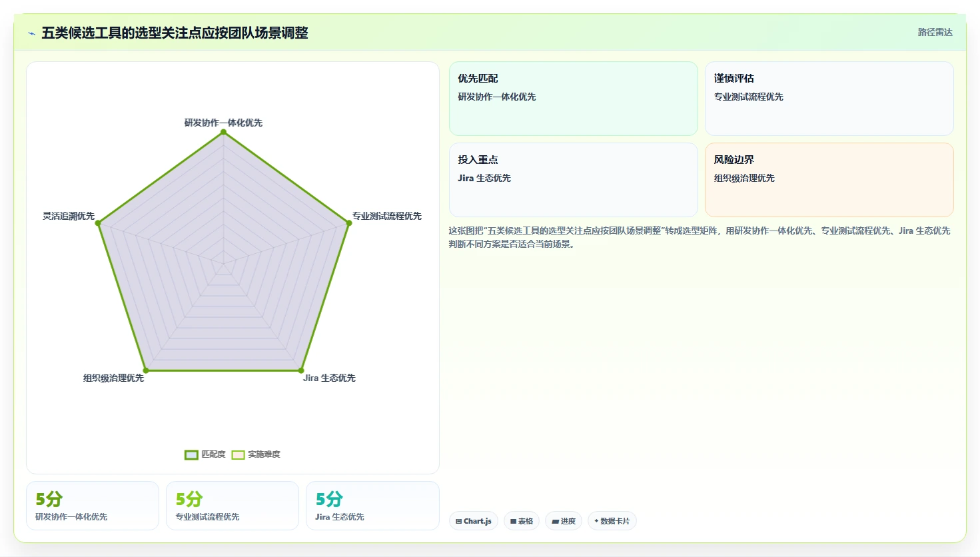The image size is (980, 557).
Task: Click the 进度 tag chip
Action: (x=564, y=521)
